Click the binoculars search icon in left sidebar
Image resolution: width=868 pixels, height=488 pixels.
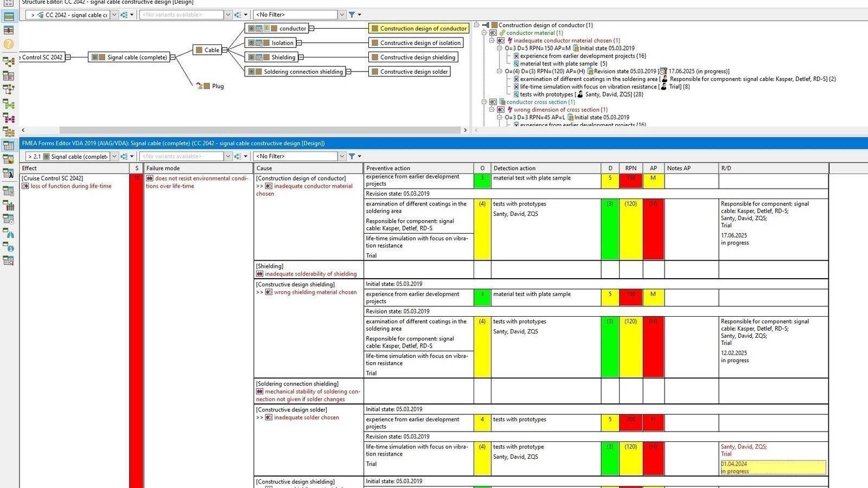click(9, 234)
